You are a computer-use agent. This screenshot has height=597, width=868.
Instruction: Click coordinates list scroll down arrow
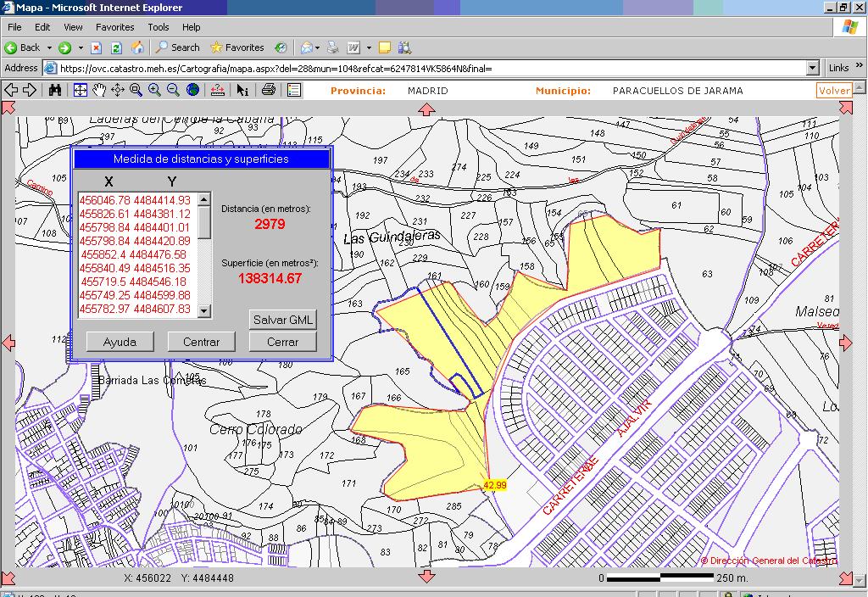[204, 311]
